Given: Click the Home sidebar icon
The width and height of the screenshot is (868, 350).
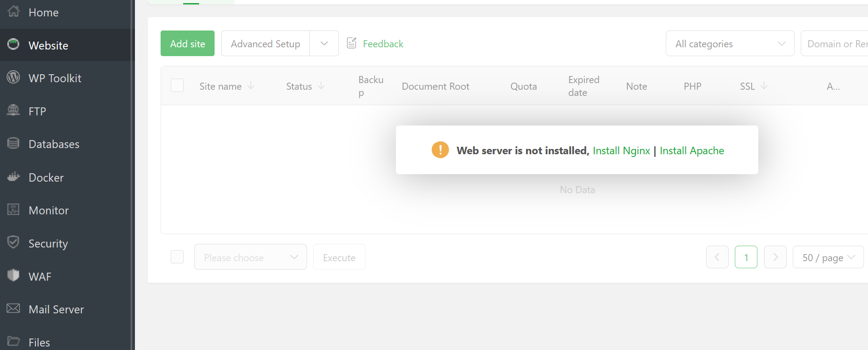Looking at the screenshot, I should click(x=14, y=11).
